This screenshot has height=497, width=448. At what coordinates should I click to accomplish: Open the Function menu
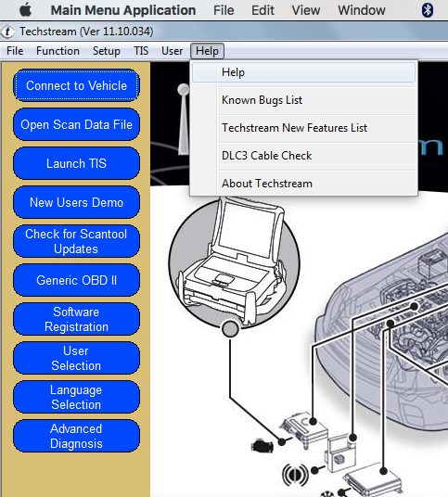coord(58,51)
